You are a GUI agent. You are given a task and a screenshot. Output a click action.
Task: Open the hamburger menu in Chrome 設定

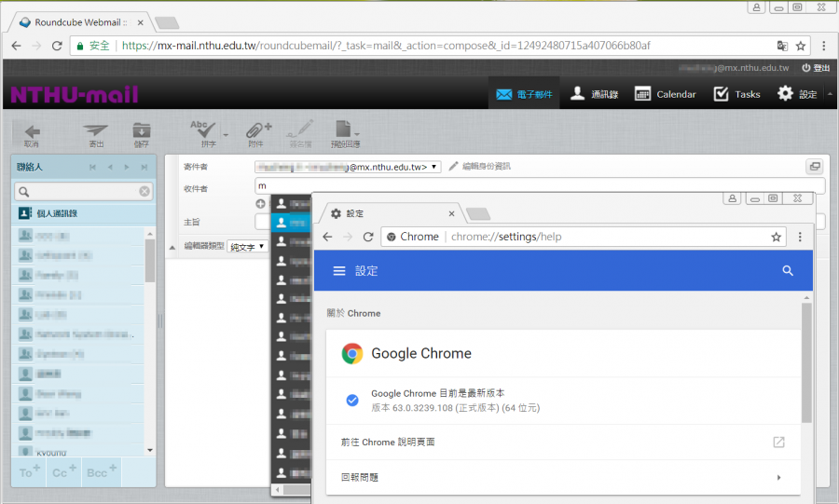(x=339, y=271)
